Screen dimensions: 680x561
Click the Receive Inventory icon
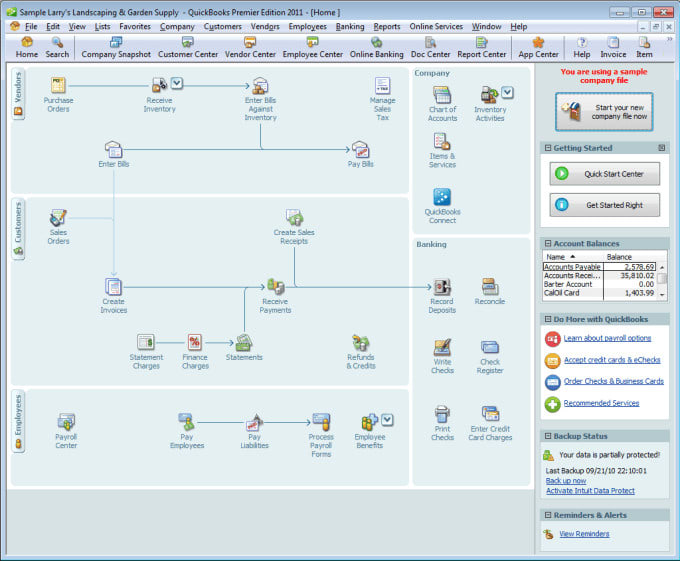159,85
